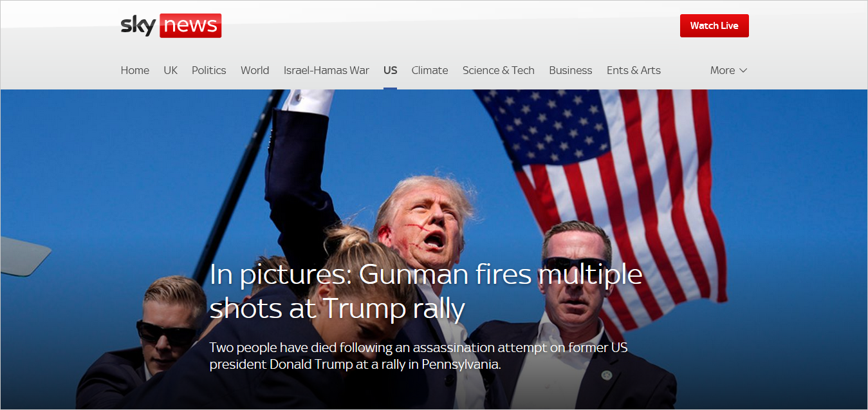Open the World news section
868x410 pixels.
pyautogui.click(x=255, y=70)
